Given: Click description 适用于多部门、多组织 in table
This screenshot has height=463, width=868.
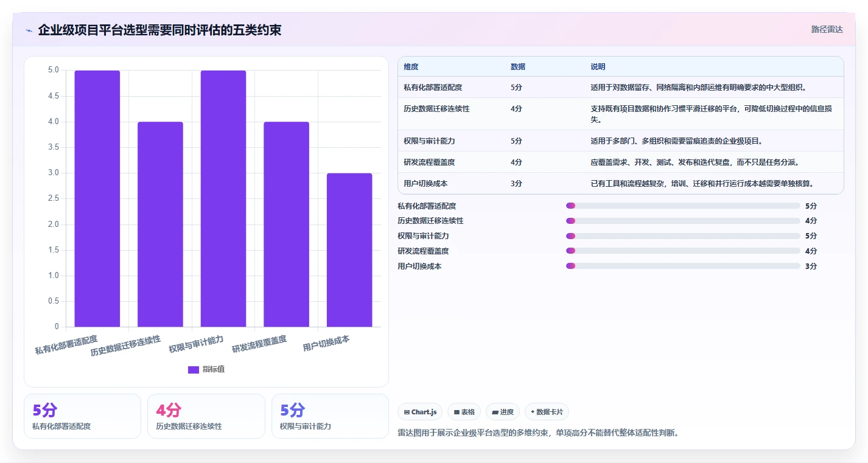Looking at the screenshot, I should (x=676, y=141).
